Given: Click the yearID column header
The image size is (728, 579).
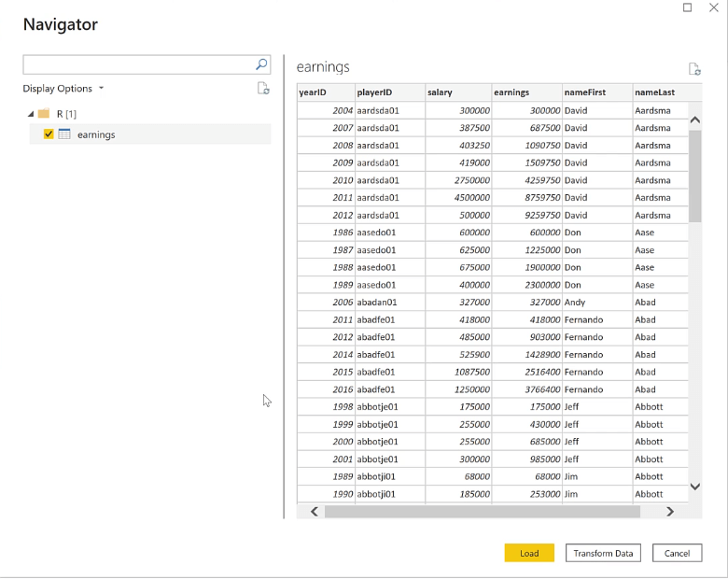Looking at the screenshot, I should 326,92.
